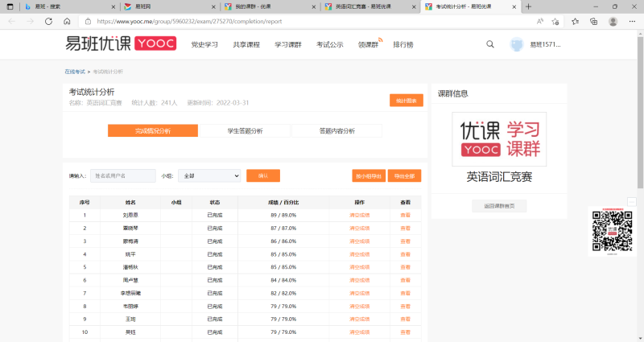Click the 按小组导出 button
The height and width of the screenshot is (342, 644).
pos(369,175)
